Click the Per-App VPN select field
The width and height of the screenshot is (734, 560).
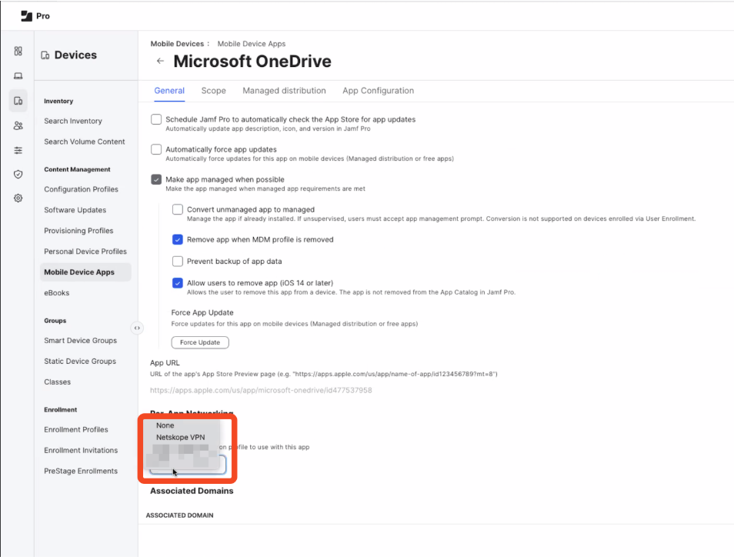click(x=187, y=465)
